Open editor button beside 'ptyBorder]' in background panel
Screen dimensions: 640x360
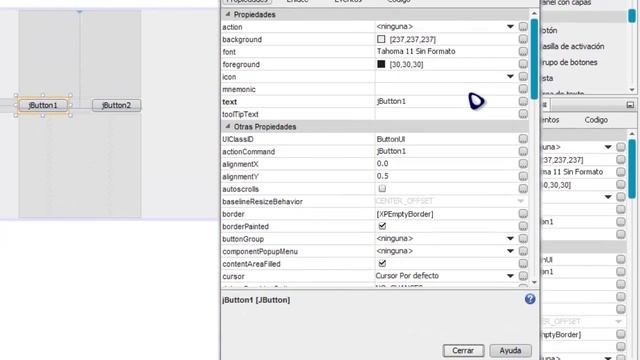tap(620, 334)
